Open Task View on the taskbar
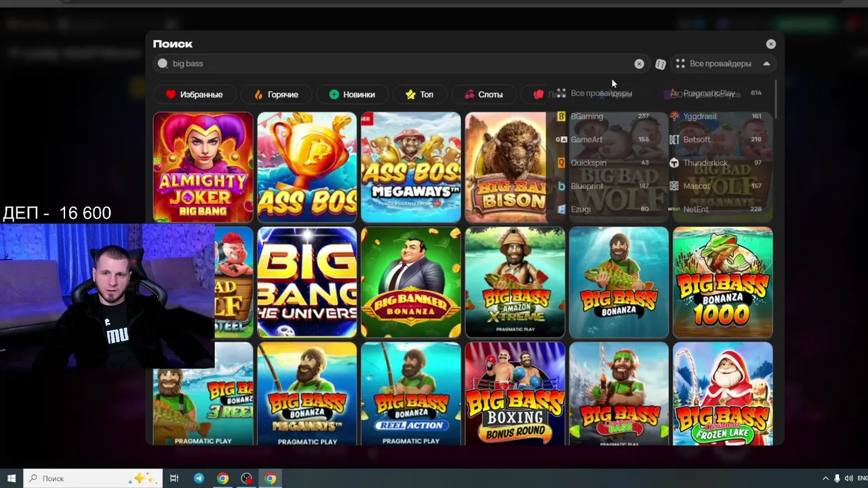The height and width of the screenshot is (488, 868). pos(174,479)
